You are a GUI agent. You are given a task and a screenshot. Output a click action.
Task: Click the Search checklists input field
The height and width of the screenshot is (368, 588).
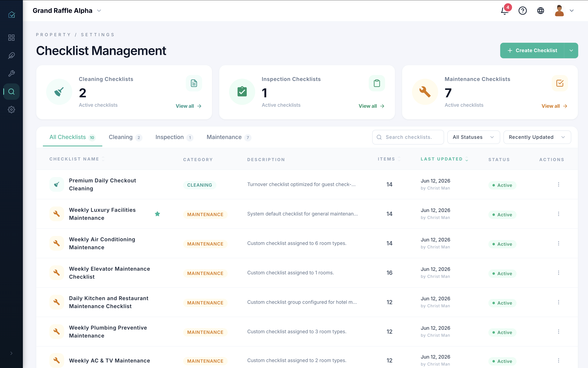point(408,137)
